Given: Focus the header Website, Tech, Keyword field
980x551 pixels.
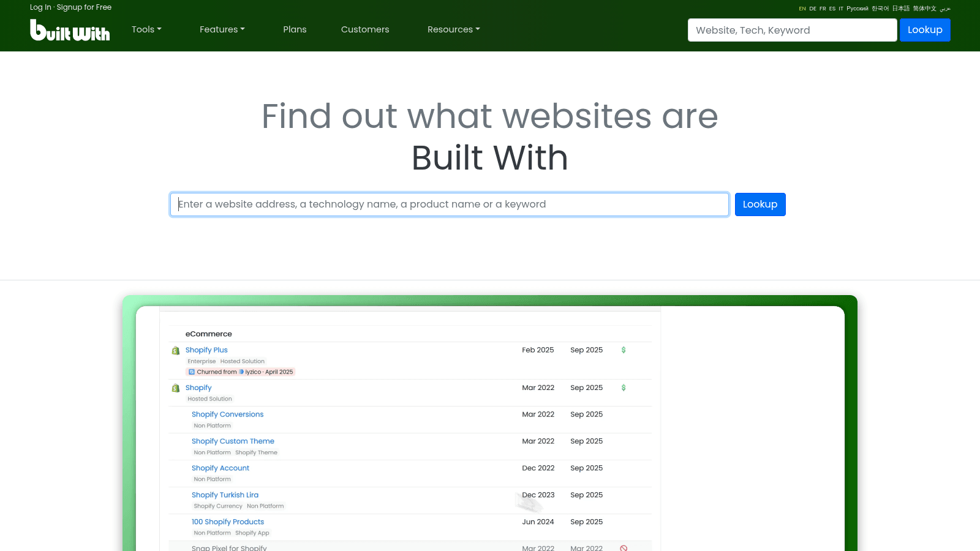Looking at the screenshot, I should click(792, 30).
